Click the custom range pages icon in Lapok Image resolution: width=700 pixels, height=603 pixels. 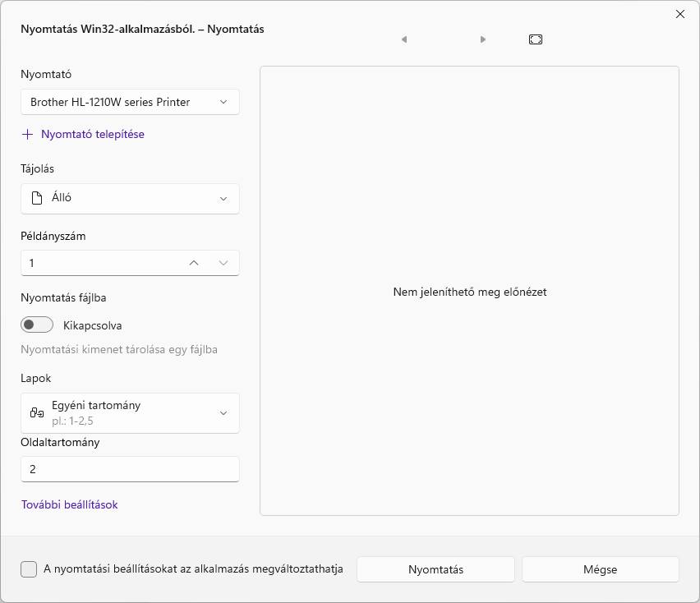[36, 413]
